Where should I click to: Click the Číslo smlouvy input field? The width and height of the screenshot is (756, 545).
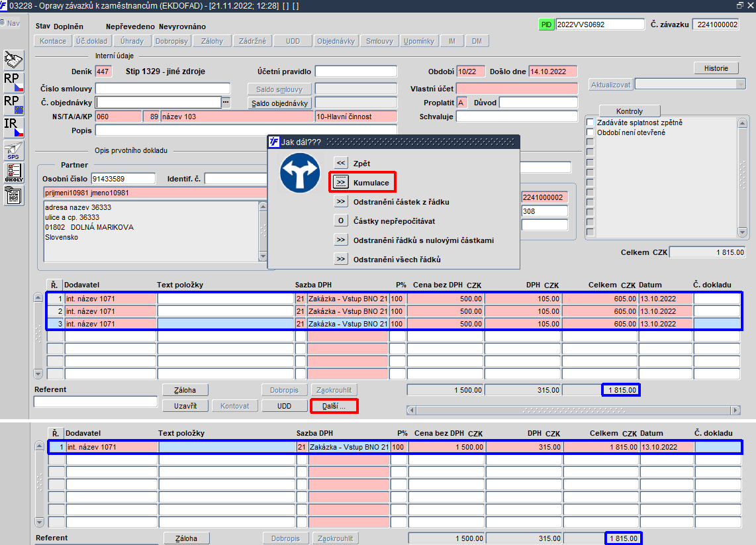click(x=163, y=89)
